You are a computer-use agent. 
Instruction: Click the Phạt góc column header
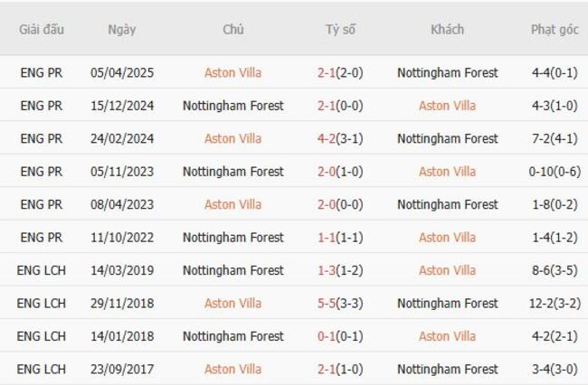pos(555,29)
